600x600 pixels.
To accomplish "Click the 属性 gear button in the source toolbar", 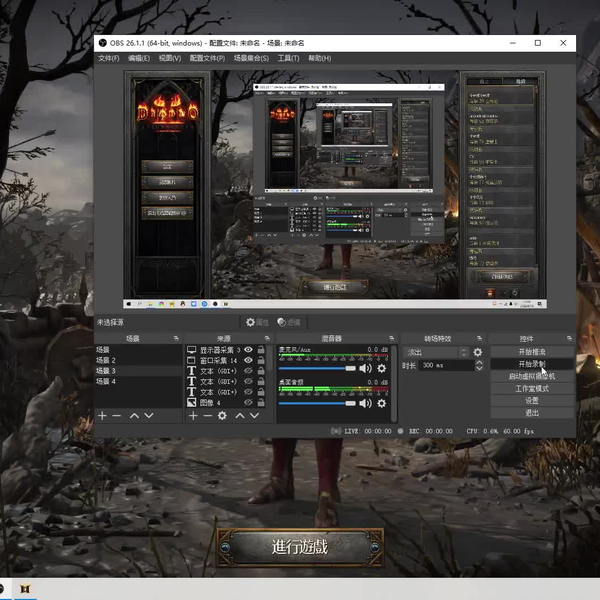I will point(257,322).
